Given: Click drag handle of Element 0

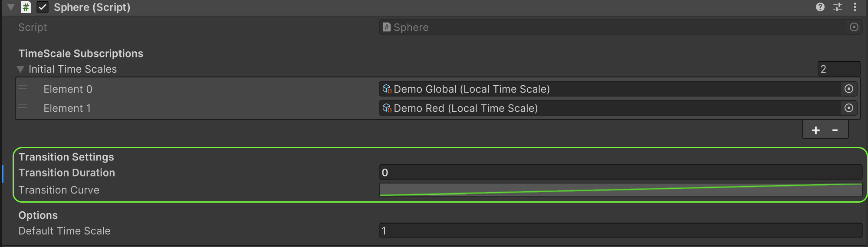Looking at the screenshot, I should click(x=23, y=88).
